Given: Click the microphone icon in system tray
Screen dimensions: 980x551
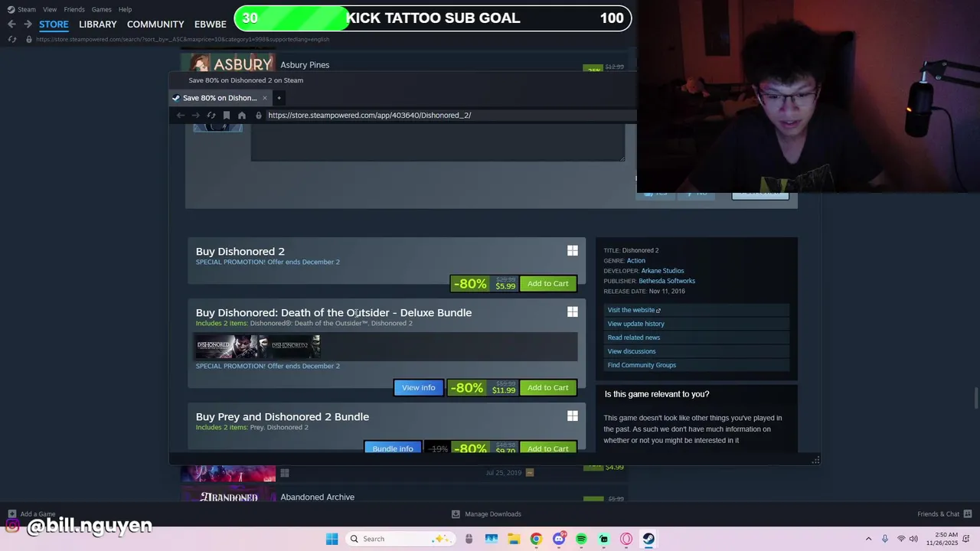Looking at the screenshot, I should [x=885, y=539].
